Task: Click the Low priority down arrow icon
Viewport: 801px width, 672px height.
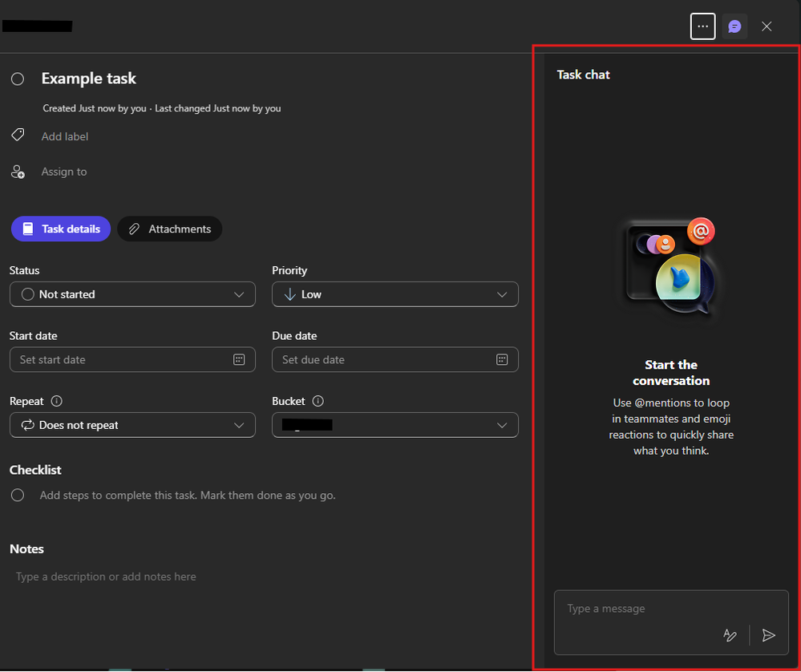Action: click(x=289, y=294)
